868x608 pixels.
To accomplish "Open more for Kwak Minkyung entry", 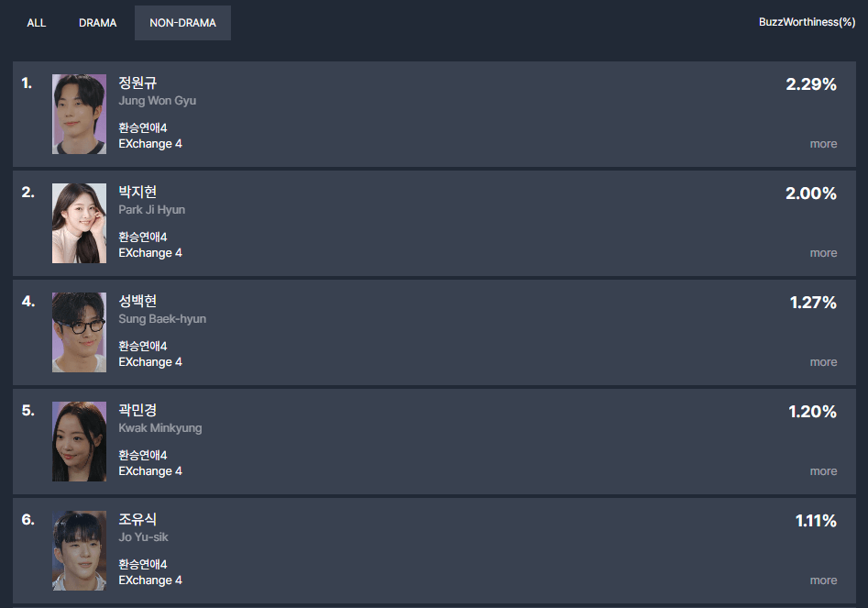I will pyautogui.click(x=823, y=471).
